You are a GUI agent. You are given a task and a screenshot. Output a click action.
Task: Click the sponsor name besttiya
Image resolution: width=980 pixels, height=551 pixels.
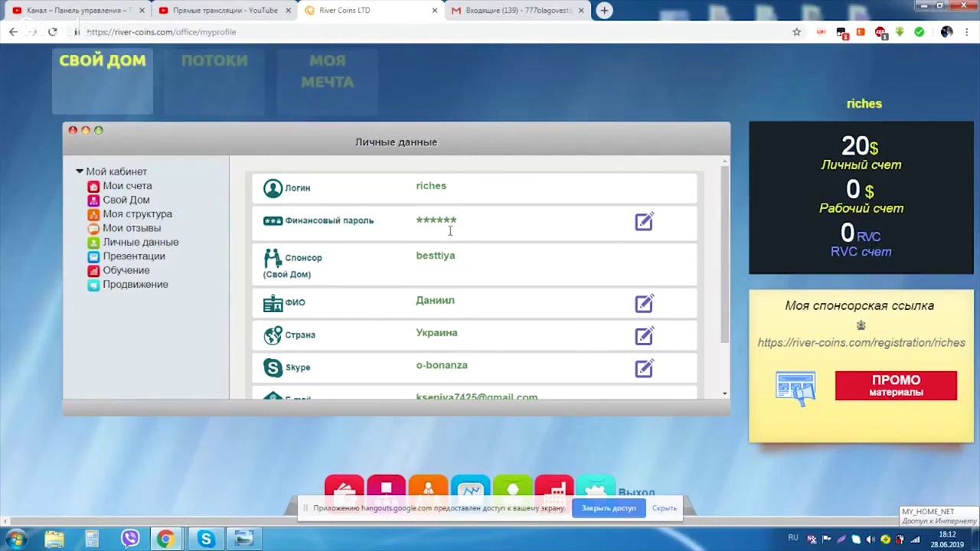[436, 256]
